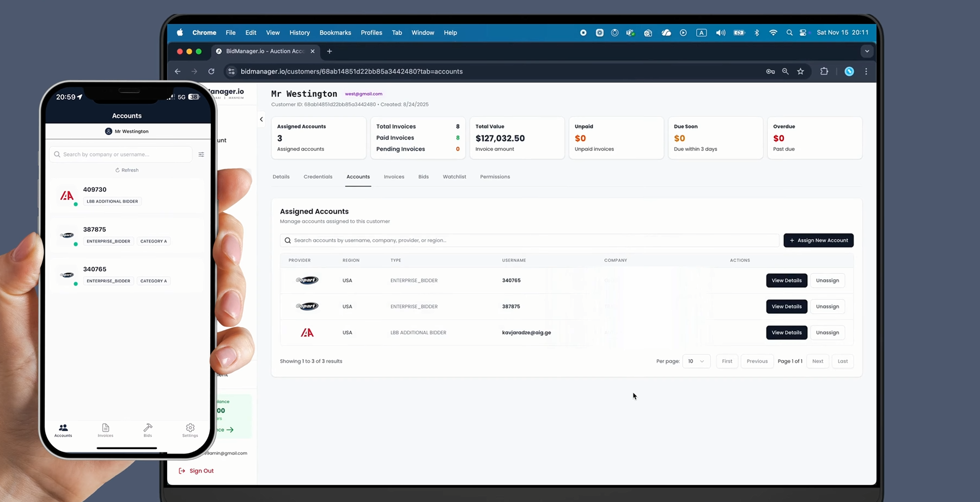Open the Per page dropdown
Viewport: 980px width, 502px height.
click(696, 361)
